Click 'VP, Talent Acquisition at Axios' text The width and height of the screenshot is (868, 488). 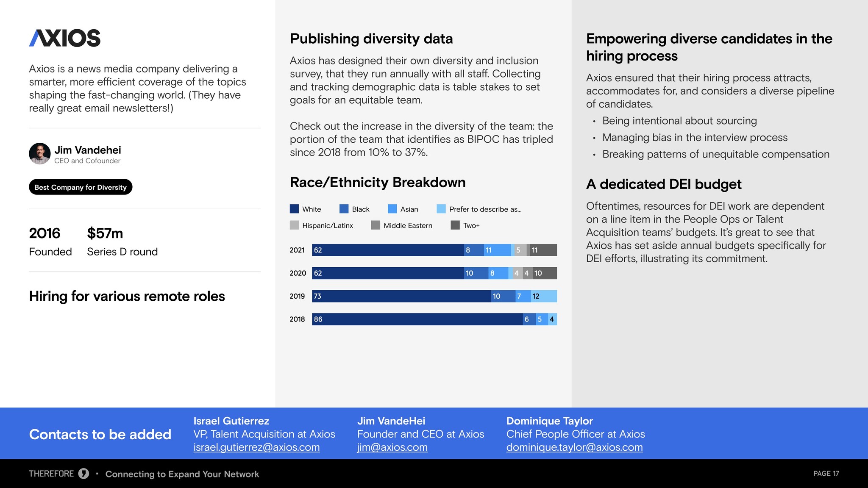[264, 434]
